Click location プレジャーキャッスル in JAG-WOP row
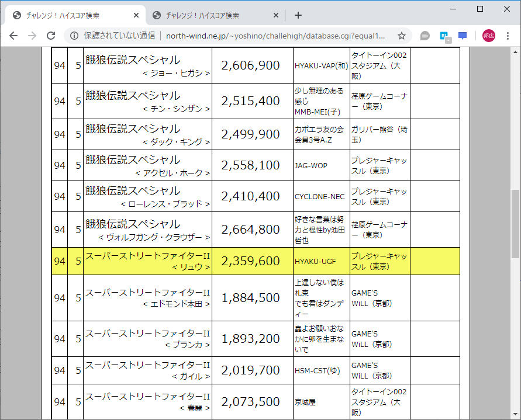521x420 pixels. 379,165
